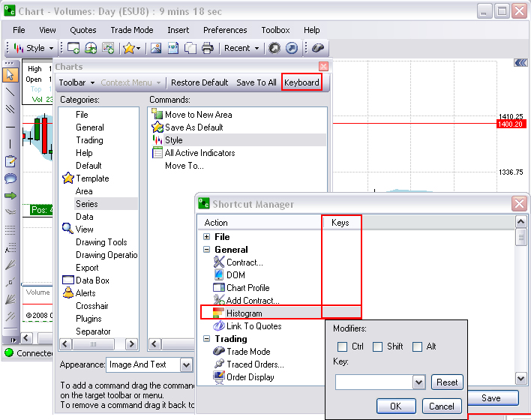Collapse the General tree group
This screenshot has width=531, height=420.
point(207,250)
